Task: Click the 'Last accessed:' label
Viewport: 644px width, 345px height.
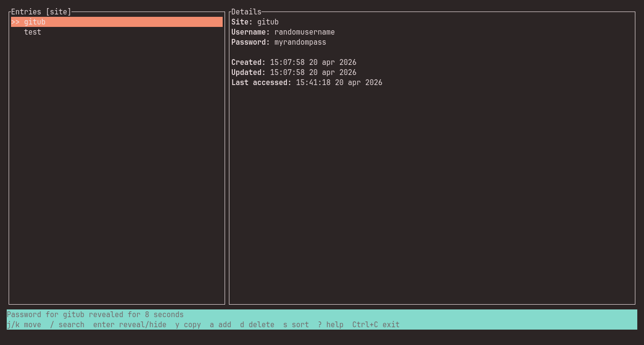Action: (x=262, y=83)
